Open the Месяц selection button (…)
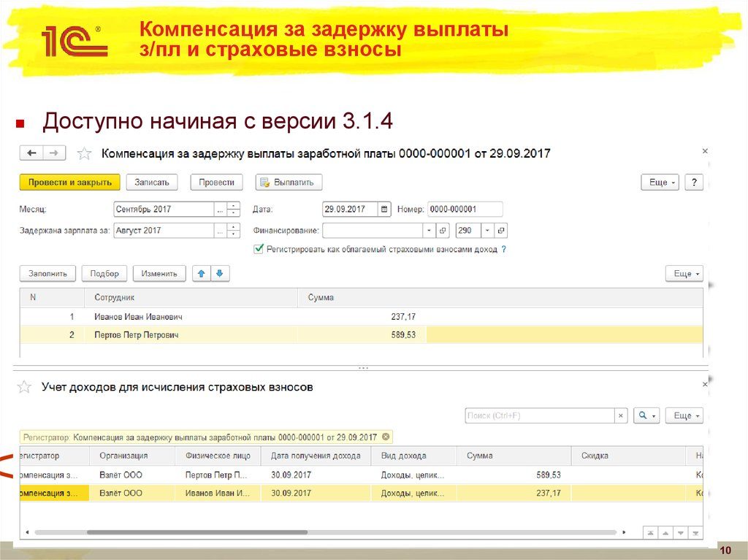 point(220,209)
